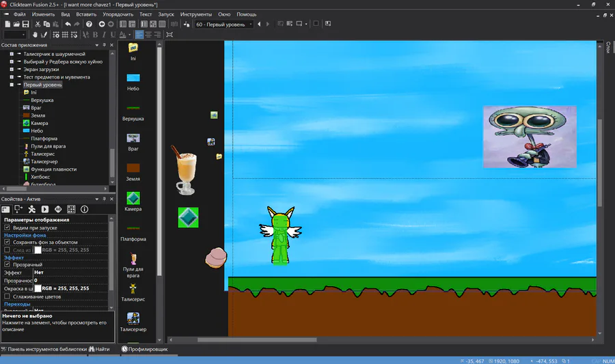Select 'Хитбокс' in the object tree

(x=40, y=177)
